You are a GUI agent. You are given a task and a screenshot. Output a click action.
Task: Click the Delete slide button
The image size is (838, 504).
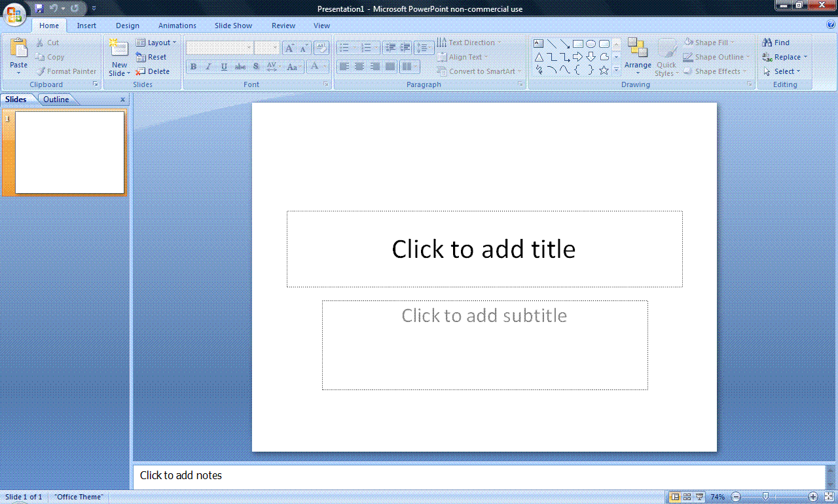153,71
